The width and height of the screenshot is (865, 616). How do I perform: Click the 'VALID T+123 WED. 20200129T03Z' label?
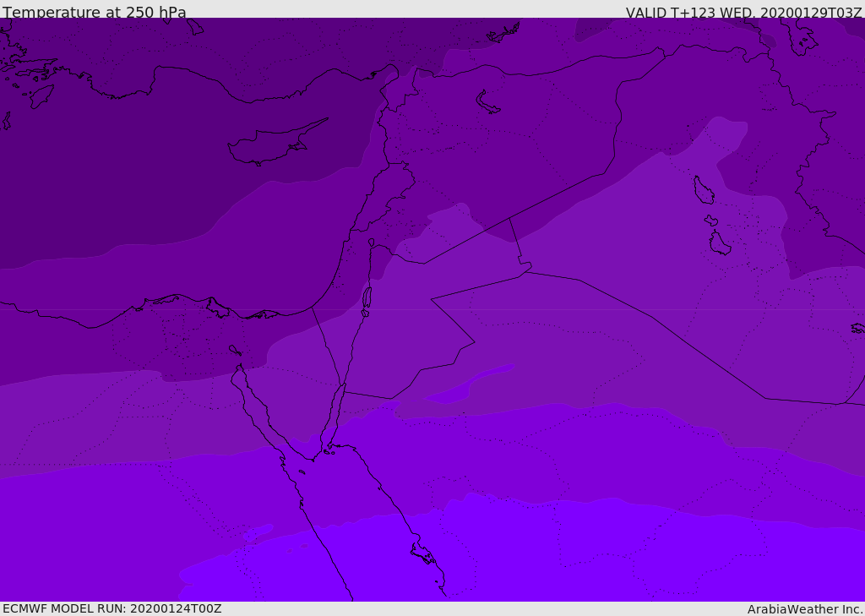(x=743, y=13)
